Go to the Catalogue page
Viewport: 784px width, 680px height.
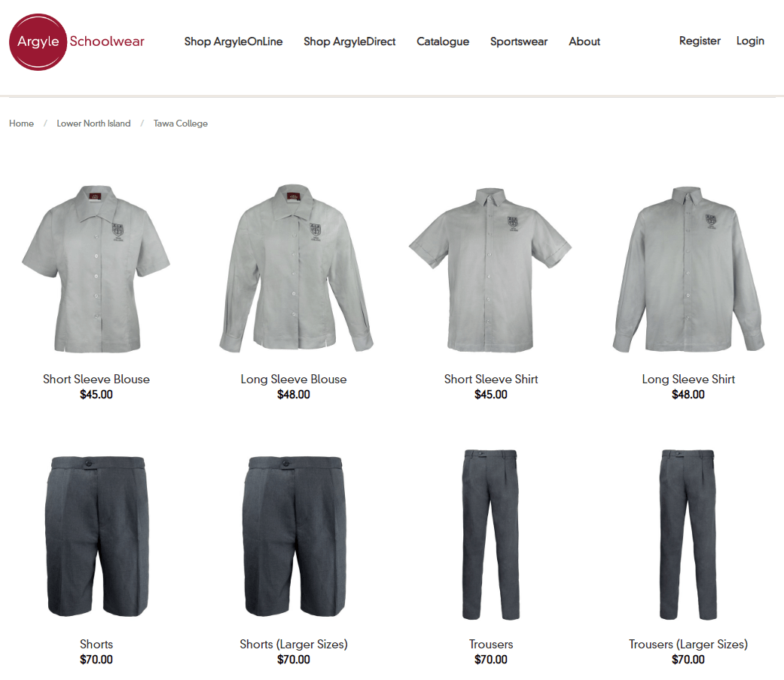pos(443,41)
